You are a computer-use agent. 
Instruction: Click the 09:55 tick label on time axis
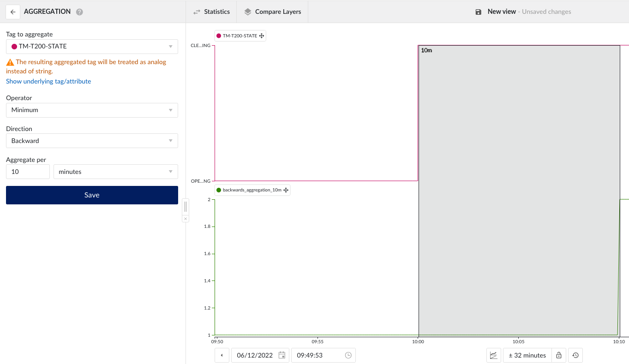tap(317, 342)
